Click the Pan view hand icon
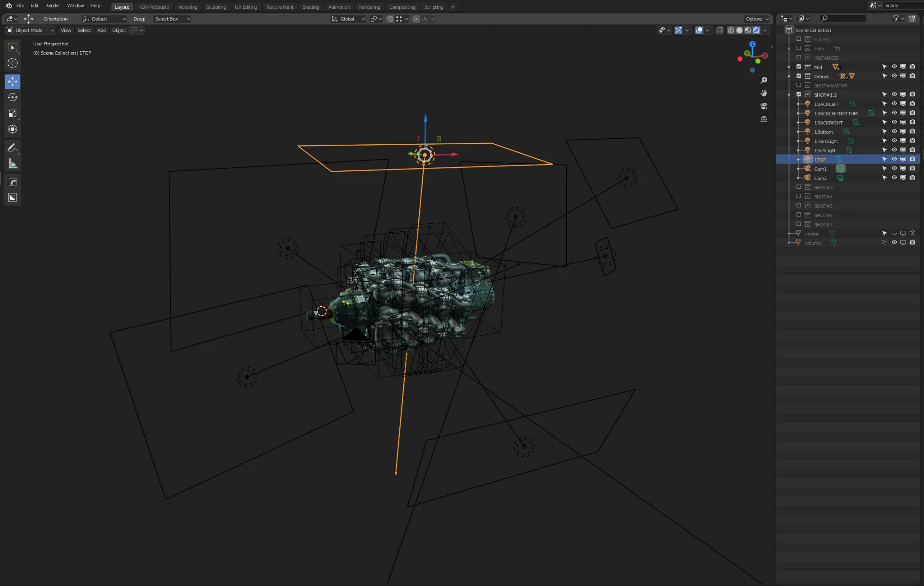The image size is (924, 586). pos(764,93)
